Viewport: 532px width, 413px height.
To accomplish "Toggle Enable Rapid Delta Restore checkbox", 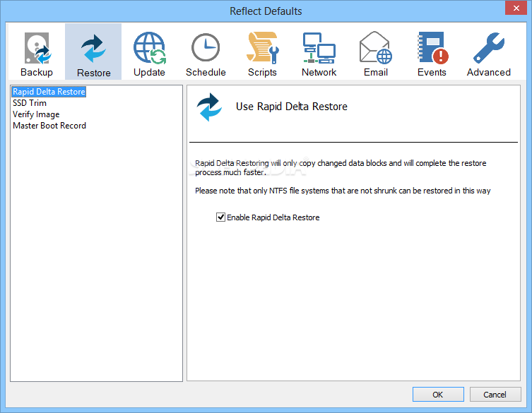I will tap(220, 217).
